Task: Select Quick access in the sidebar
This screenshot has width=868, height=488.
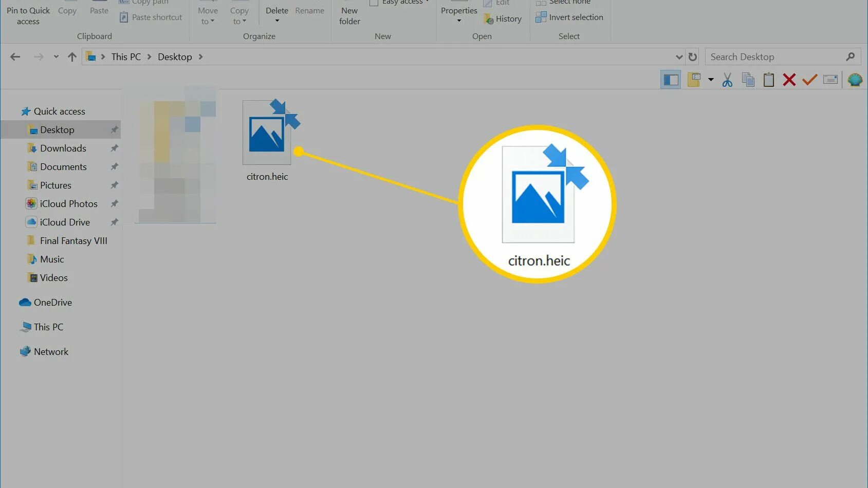Action: click(x=53, y=111)
